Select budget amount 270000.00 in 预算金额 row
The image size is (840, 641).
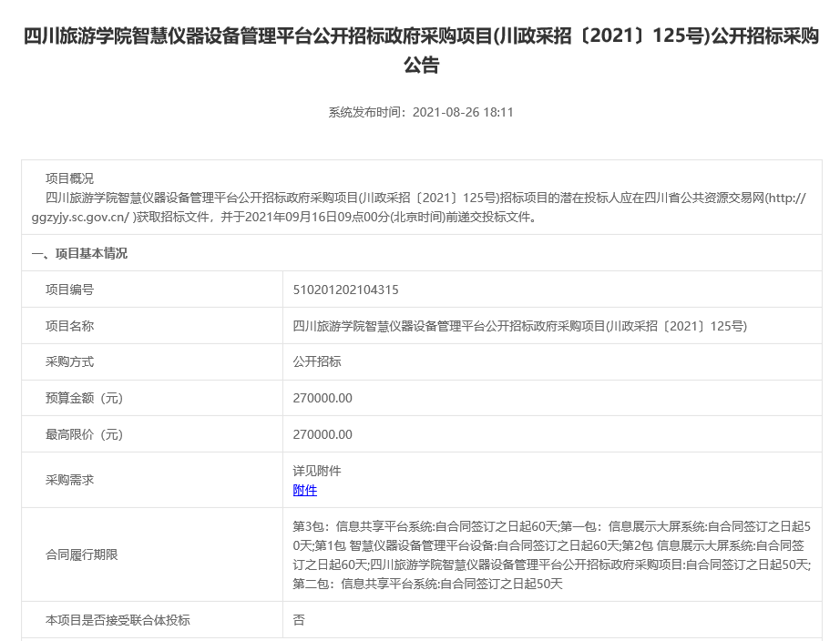tap(323, 399)
